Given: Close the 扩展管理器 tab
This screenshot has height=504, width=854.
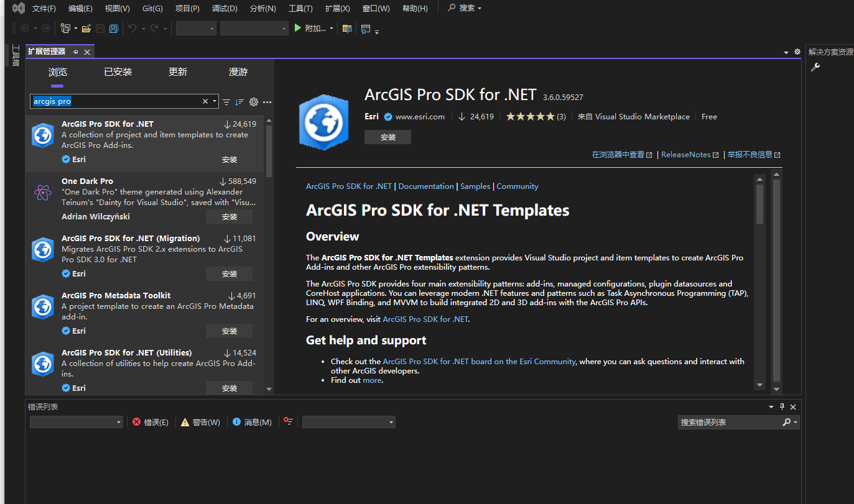Looking at the screenshot, I should click(x=87, y=52).
